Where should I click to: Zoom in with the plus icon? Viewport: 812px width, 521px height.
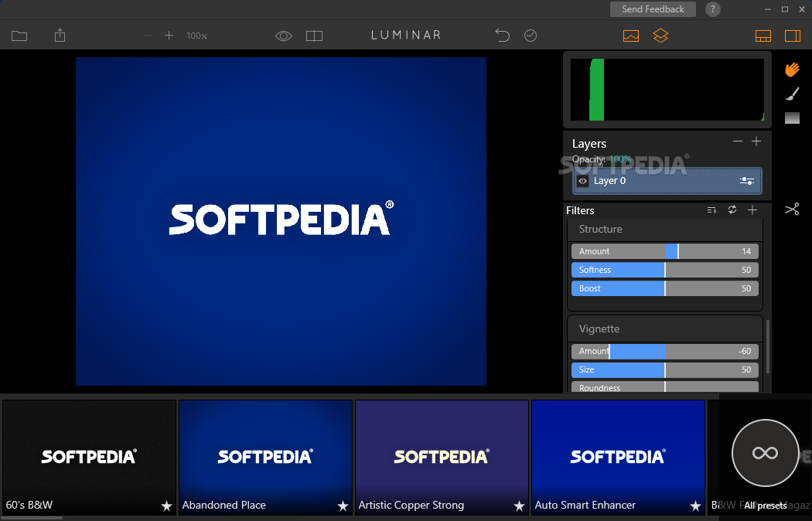[x=169, y=36]
